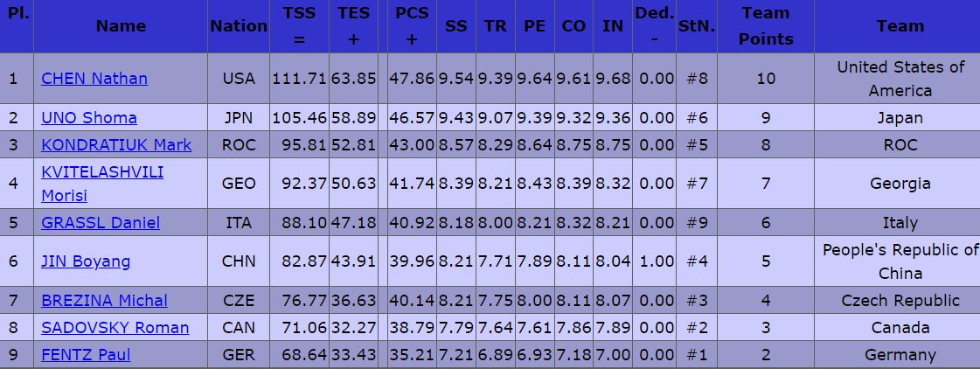Open JIN Boyang's name link
This screenshot has height=369, width=980.
pyautogui.click(x=86, y=261)
